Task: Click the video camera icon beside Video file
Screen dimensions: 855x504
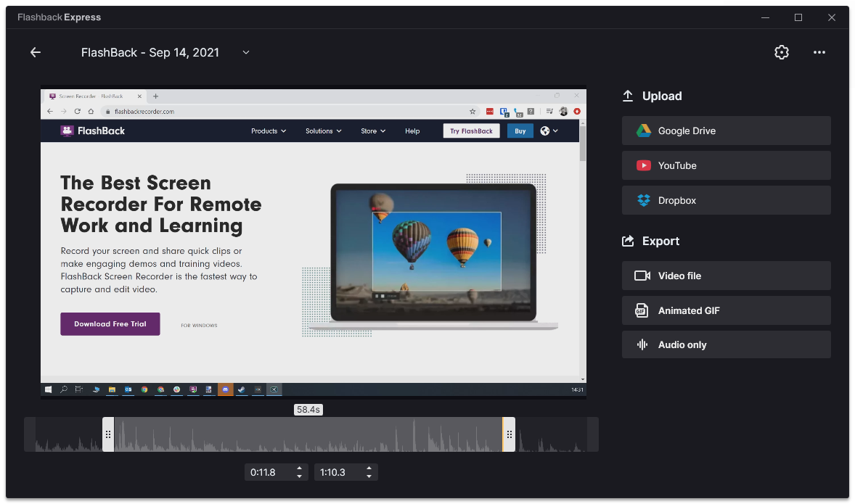Action: click(x=642, y=276)
